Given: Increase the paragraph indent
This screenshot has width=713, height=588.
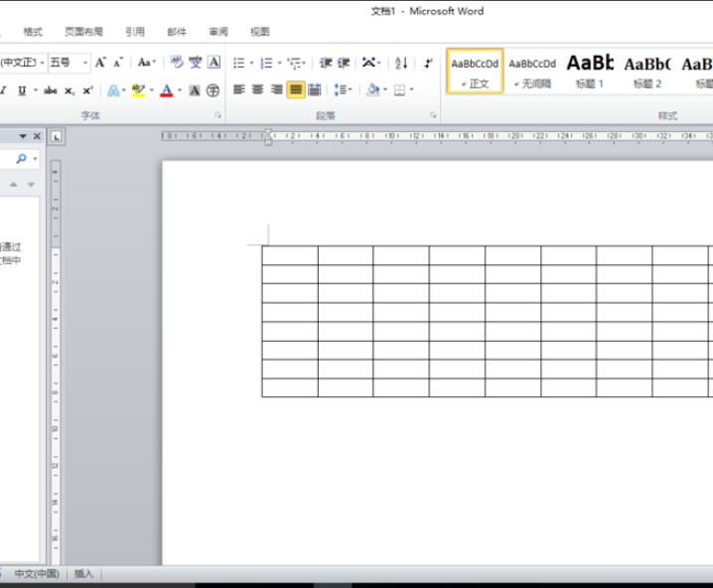Looking at the screenshot, I should coord(344,63).
